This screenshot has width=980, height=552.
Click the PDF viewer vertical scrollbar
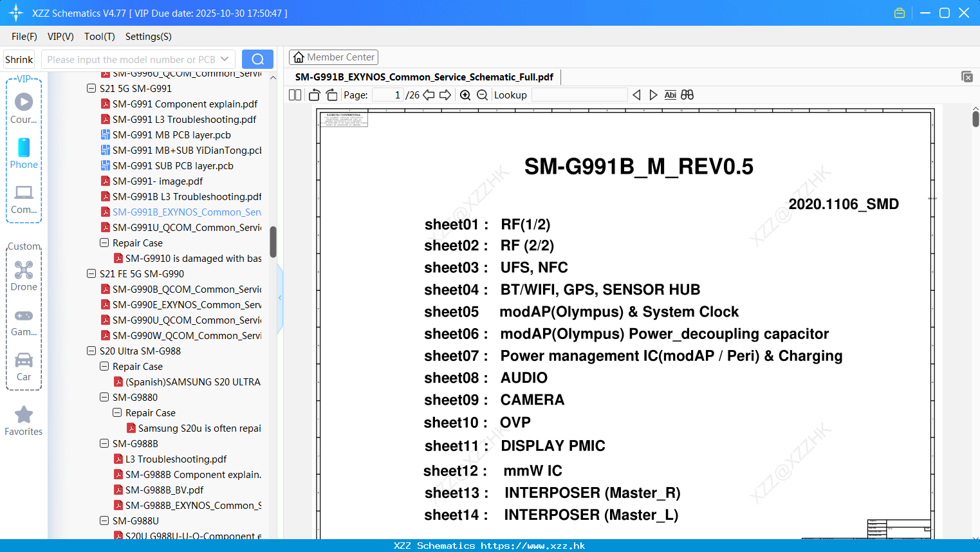pyautogui.click(x=975, y=118)
